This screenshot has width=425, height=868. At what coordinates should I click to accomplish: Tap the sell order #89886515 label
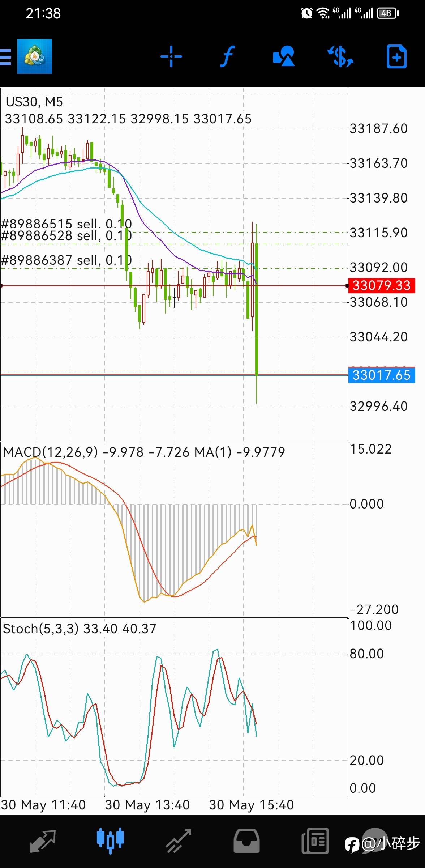(x=66, y=224)
